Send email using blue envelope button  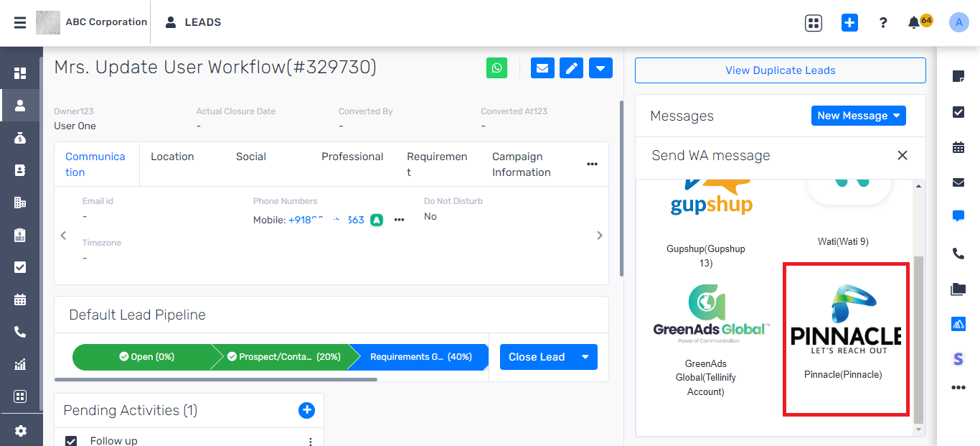[542, 68]
